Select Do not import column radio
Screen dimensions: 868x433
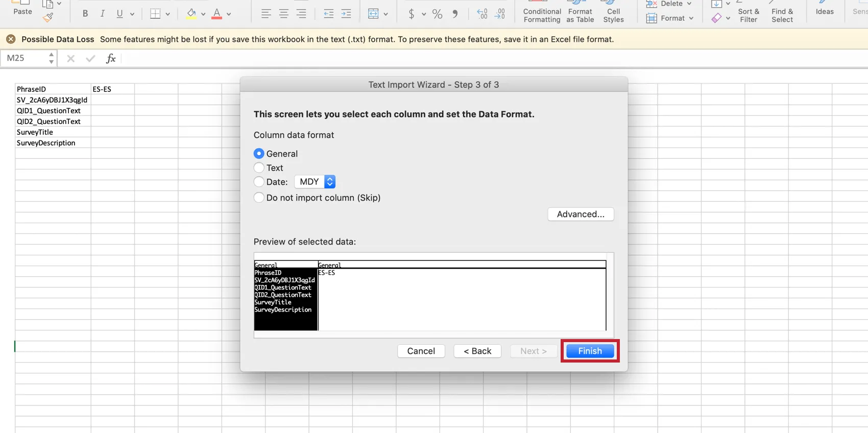259,198
